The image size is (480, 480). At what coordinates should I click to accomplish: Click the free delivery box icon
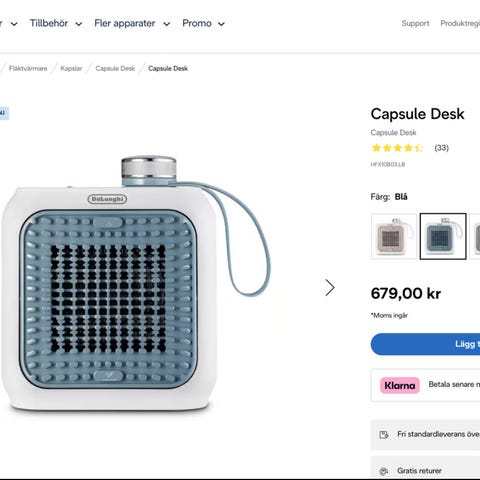(x=384, y=435)
